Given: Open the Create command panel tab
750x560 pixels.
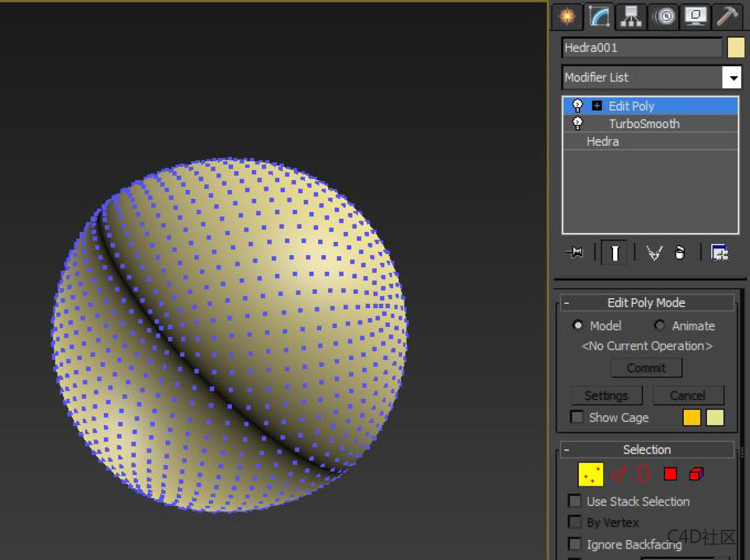Looking at the screenshot, I should [567, 16].
